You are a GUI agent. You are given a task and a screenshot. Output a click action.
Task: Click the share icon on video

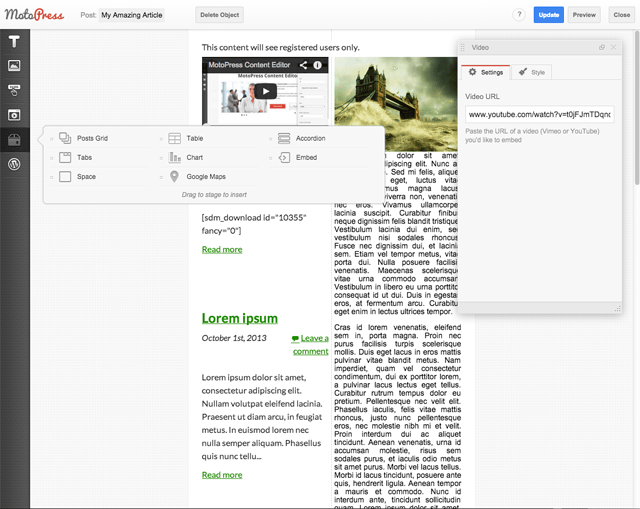pyautogui.click(x=303, y=65)
